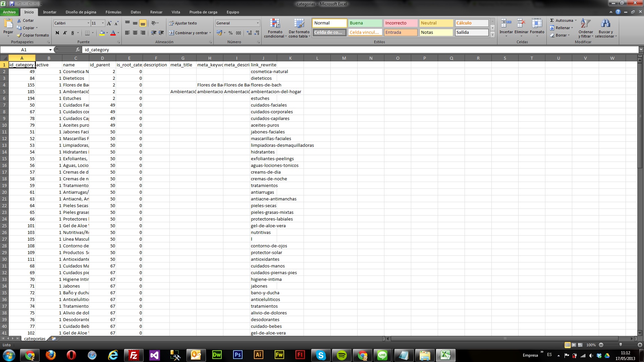Viewport: 644px width, 362px height.
Task: Toggle bold N formatting
Action: coord(57,33)
